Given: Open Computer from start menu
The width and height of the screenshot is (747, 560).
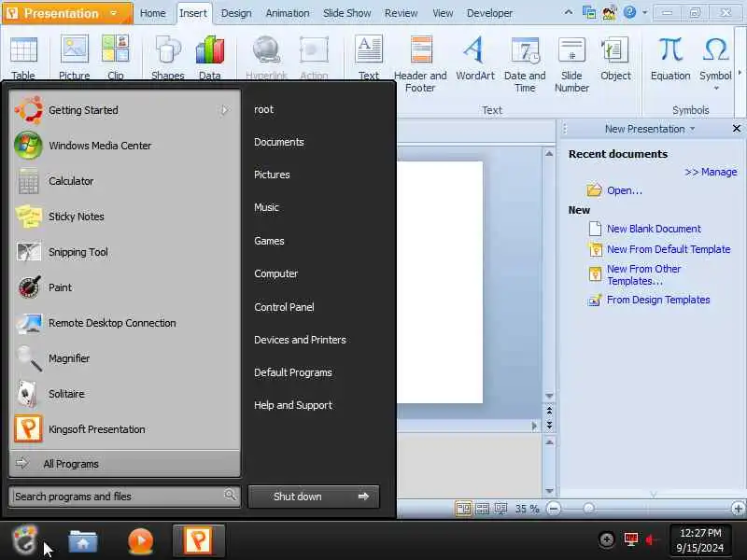Looking at the screenshot, I should point(275,273).
